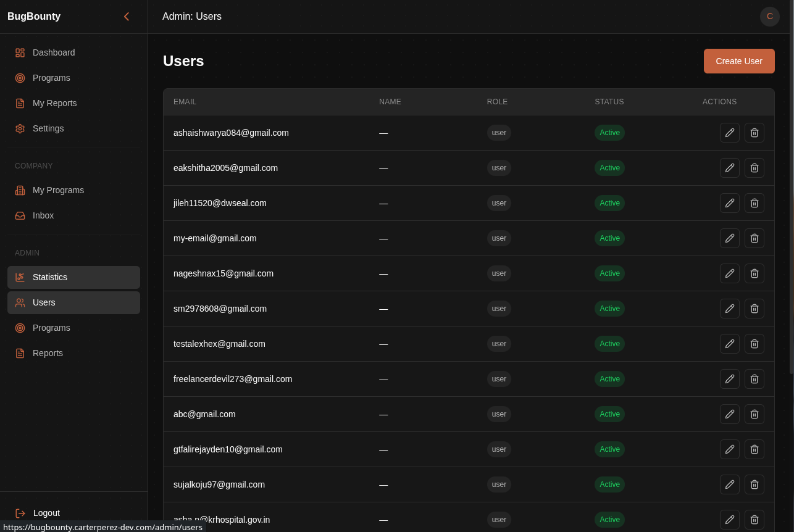This screenshot has height=532, width=794.
Task: Click the Active badge for abc@gmail.com
Action: click(609, 414)
